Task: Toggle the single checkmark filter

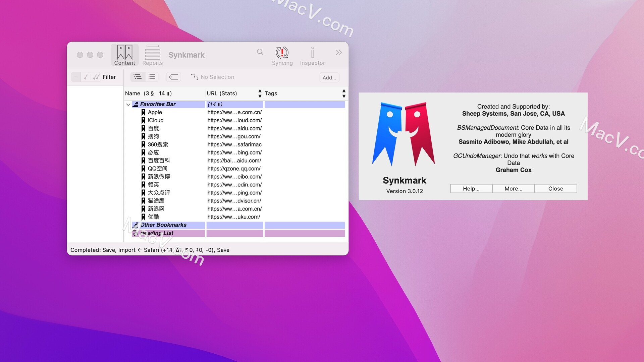Action: pos(86,77)
